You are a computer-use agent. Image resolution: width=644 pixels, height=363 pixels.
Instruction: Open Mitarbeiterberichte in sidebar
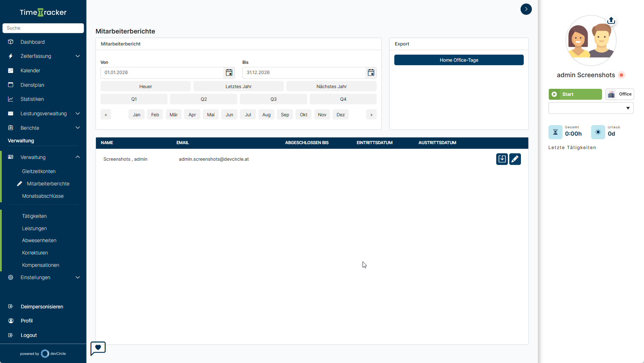[48, 184]
